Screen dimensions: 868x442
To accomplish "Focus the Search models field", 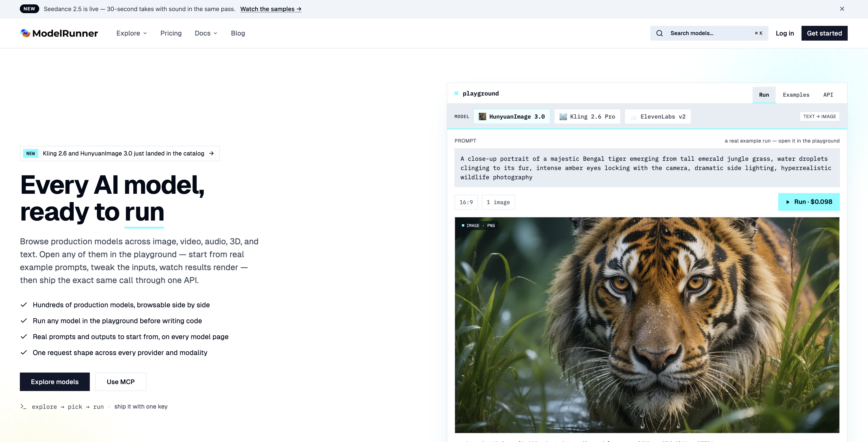I will coord(709,33).
